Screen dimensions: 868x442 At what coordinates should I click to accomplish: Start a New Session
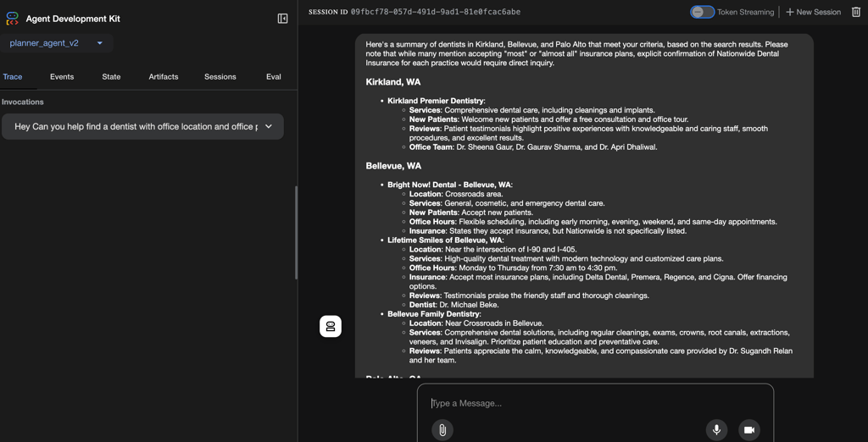(813, 12)
